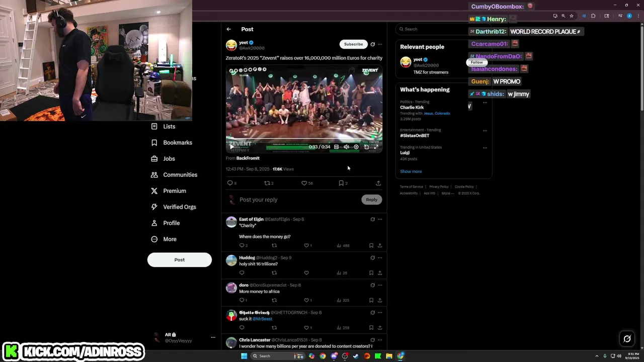Open the Chrome extensions puzzle icon
The height and width of the screenshot is (362, 644).
click(593, 16)
